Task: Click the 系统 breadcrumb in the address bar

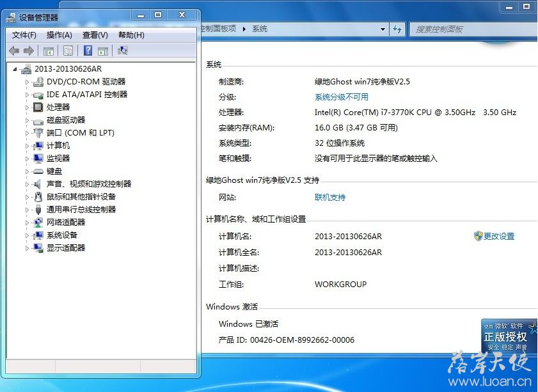Action: pyautogui.click(x=260, y=29)
